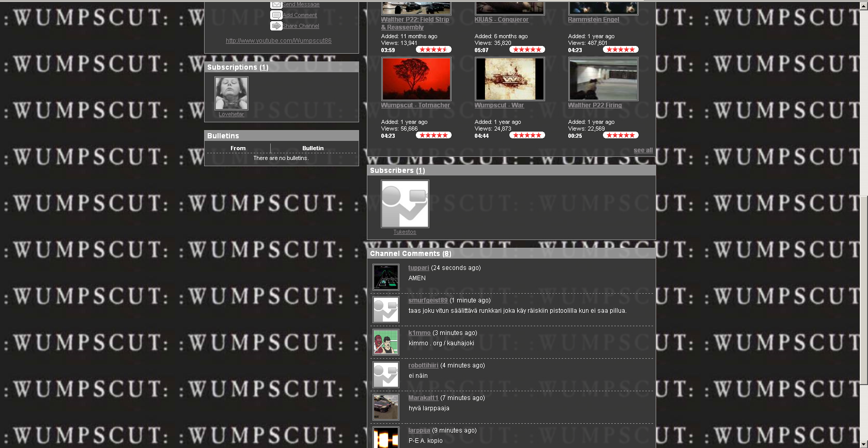Click Marakatt1's car avatar image
This screenshot has width=868, height=448.
[386, 407]
